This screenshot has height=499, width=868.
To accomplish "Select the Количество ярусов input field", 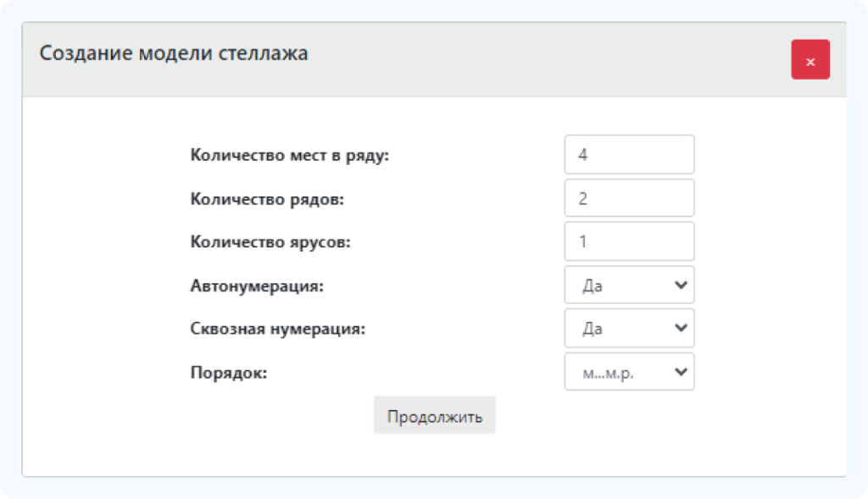I will coord(630,241).
